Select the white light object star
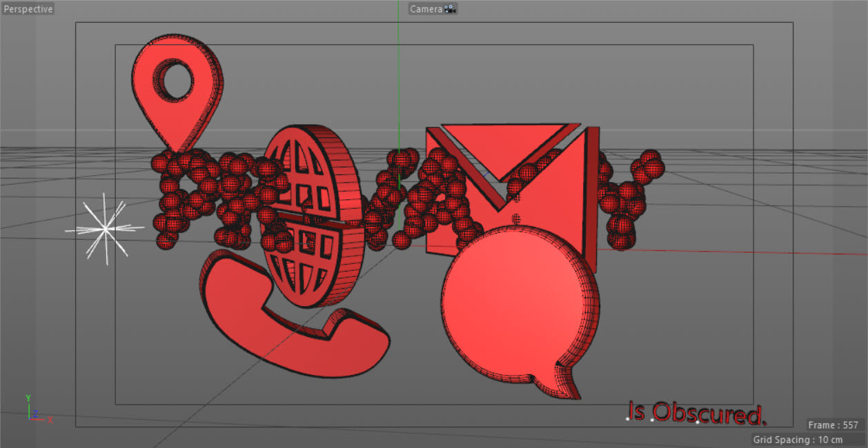Screen dimensions: 868x448 click(104, 228)
